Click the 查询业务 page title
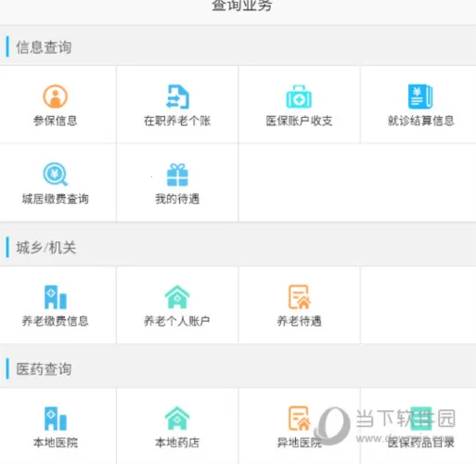 pyautogui.click(x=242, y=6)
